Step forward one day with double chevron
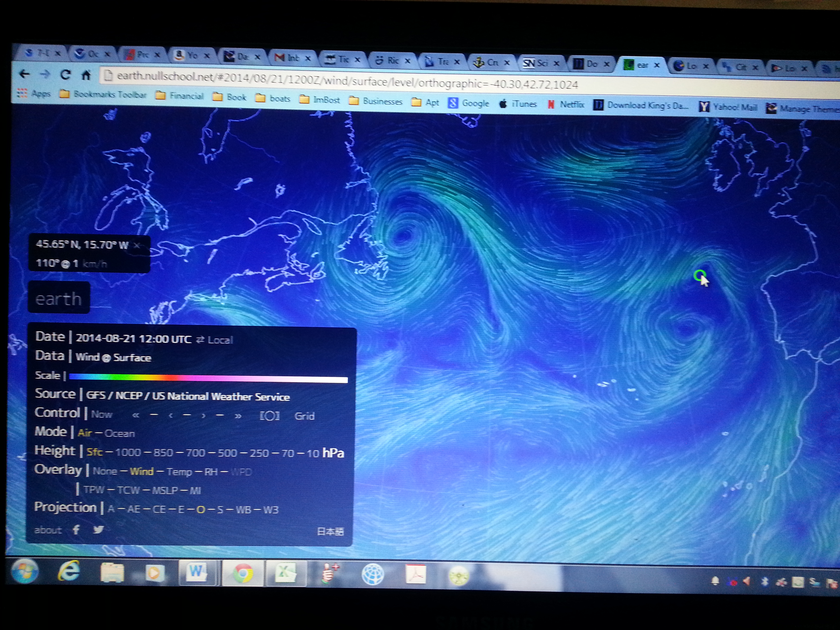This screenshot has height=630, width=840. point(238,416)
